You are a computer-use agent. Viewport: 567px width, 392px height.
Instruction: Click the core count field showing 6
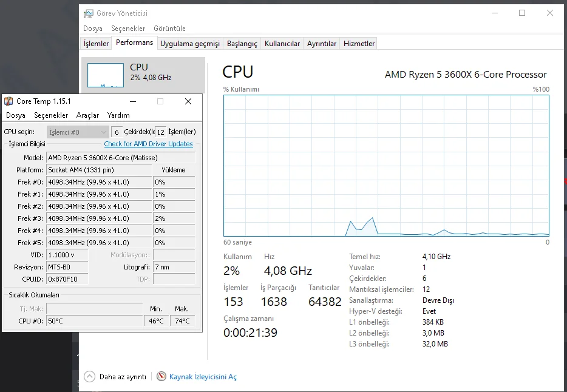click(x=117, y=132)
